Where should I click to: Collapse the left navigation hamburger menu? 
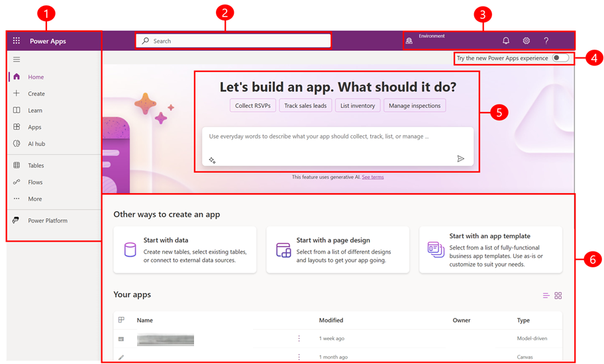[17, 60]
